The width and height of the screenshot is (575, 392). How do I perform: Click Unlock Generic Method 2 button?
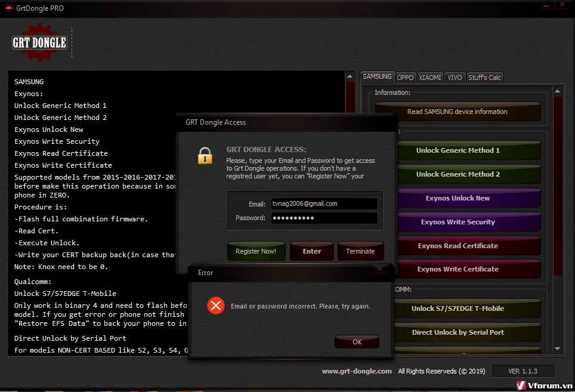click(468, 174)
